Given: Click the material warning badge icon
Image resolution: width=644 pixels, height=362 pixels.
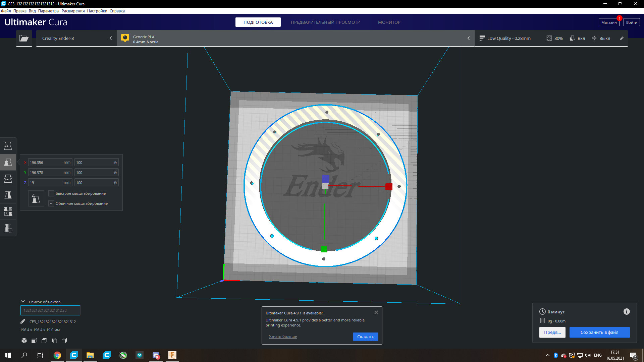Looking at the screenshot, I should tap(125, 38).
